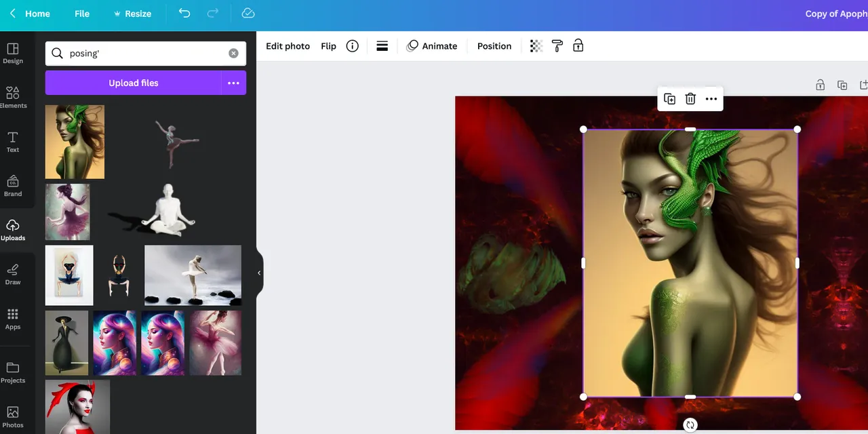Image resolution: width=868 pixels, height=434 pixels.
Task: Toggle the page lock icon above canvas
Action: (820, 85)
